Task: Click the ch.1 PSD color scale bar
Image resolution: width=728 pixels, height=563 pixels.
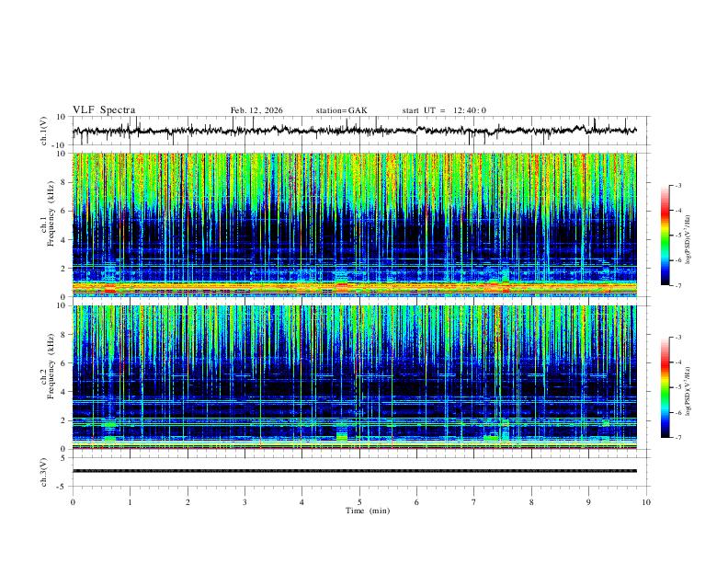Action: 665,236
